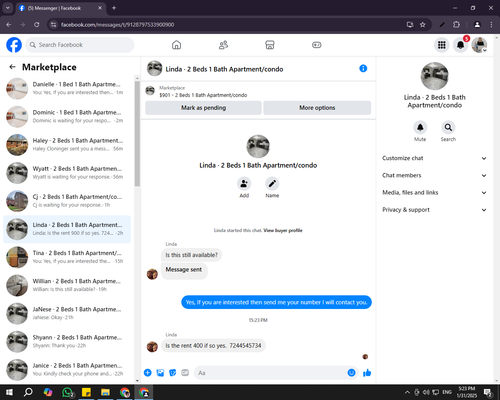Open conversation information icon

pyautogui.click(x=363, y=68)
